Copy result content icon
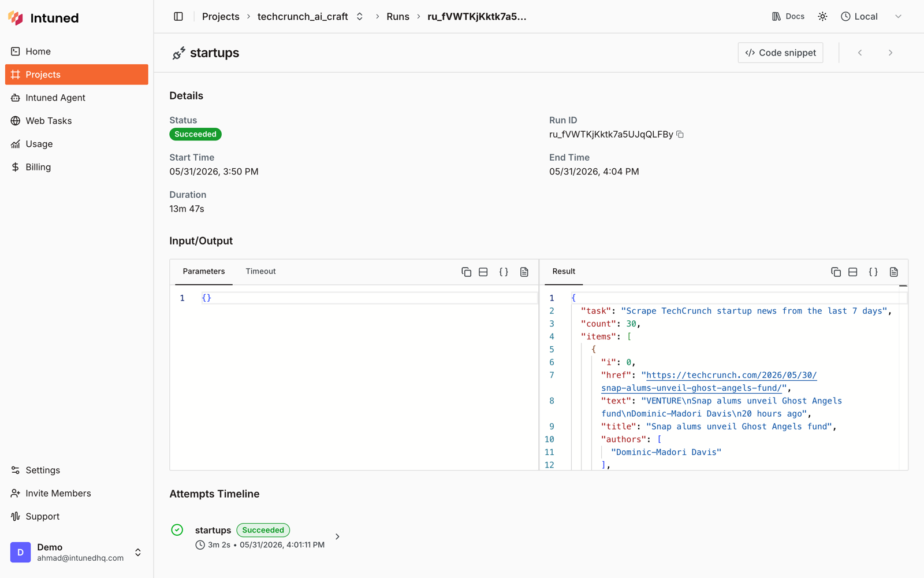 pos(836,272)
